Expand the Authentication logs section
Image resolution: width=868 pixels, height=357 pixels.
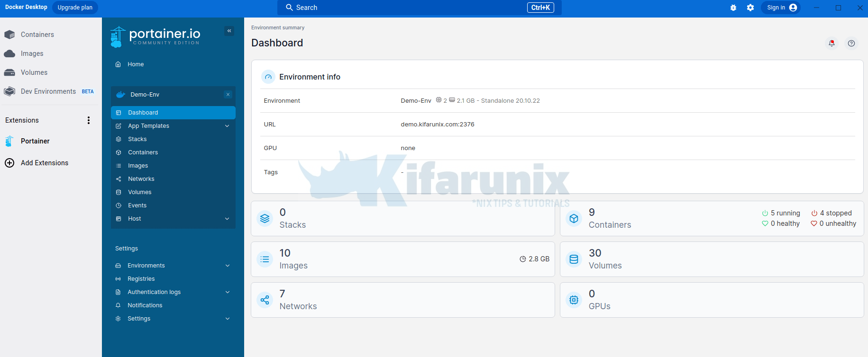point(228,292)
